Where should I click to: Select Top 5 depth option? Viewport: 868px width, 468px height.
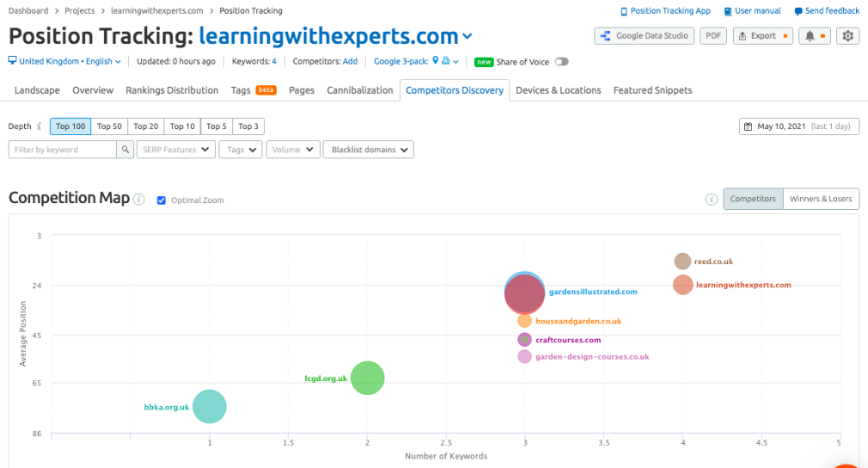pos(217,126)
